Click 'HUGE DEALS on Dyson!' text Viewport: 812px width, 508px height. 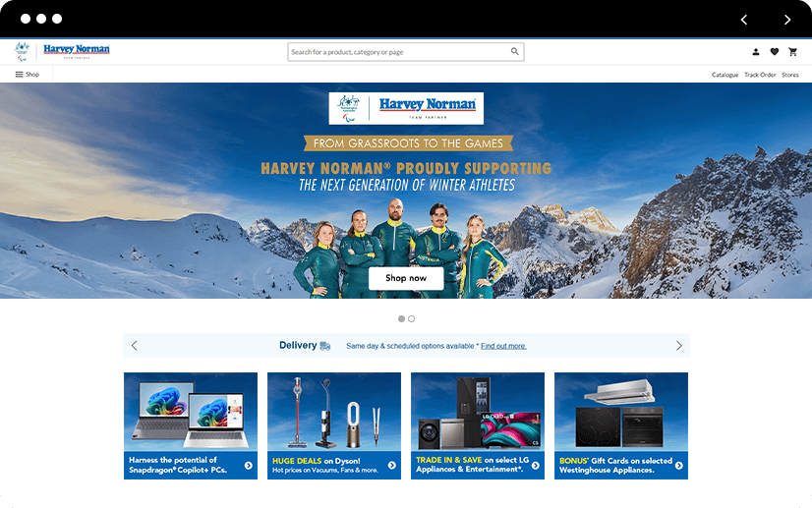pos(316,461)
